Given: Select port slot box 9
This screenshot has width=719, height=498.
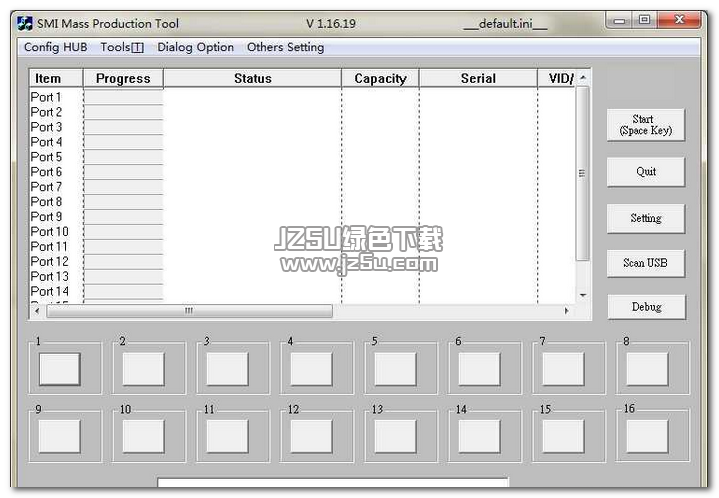Looking at the screenshot, I should (x=60, y=437).
